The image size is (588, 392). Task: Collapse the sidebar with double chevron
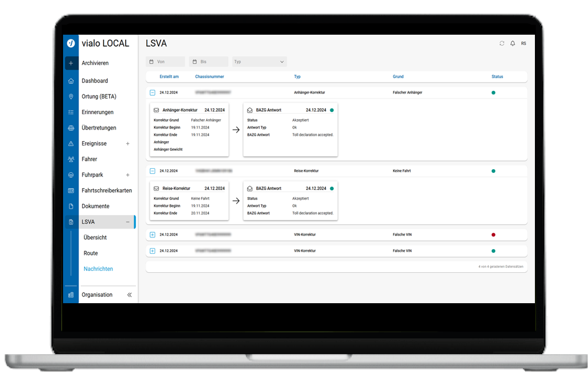129,295
